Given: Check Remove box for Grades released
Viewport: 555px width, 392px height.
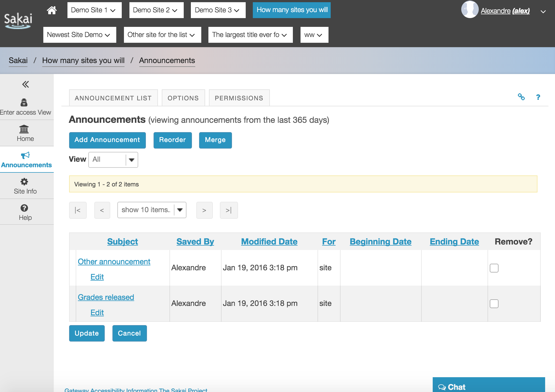Looking at the screenshot, I should coord(494,304).
